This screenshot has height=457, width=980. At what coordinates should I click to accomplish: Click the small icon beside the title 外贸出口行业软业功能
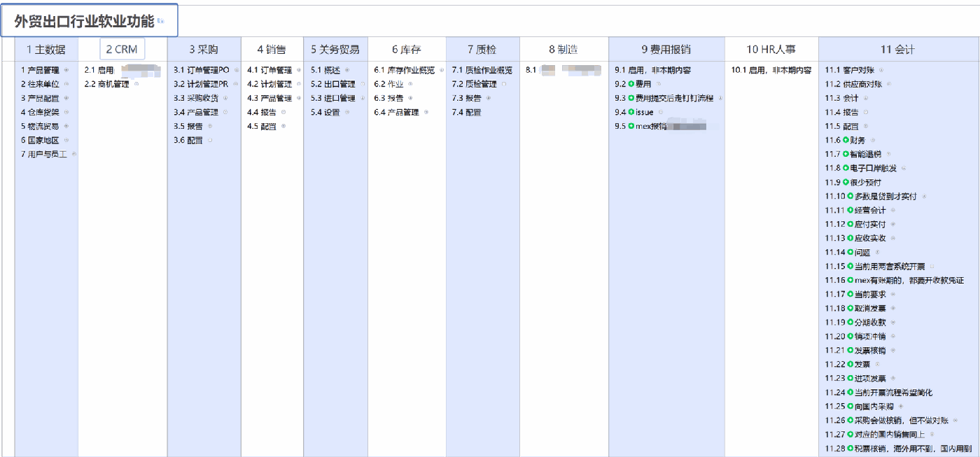pyautogui.click(x=162, y=22)
